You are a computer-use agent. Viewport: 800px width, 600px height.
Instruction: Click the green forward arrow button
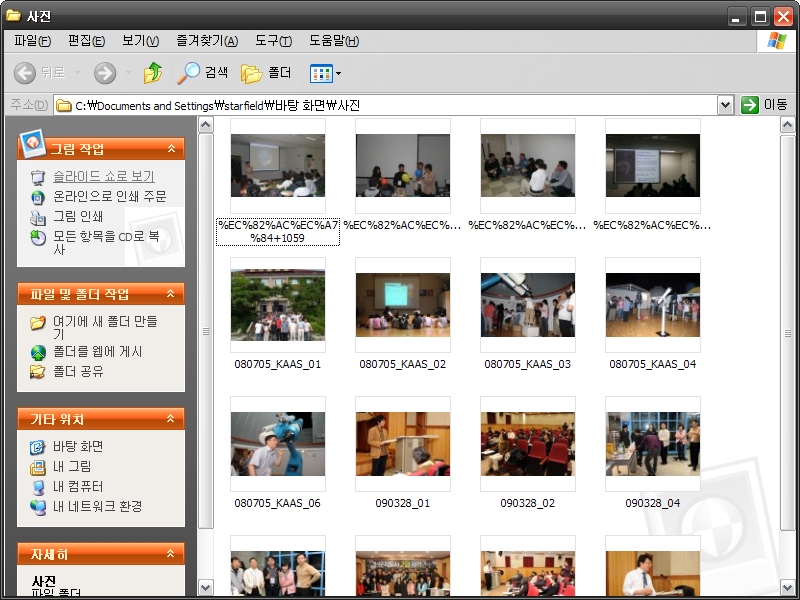coord(105,73)
